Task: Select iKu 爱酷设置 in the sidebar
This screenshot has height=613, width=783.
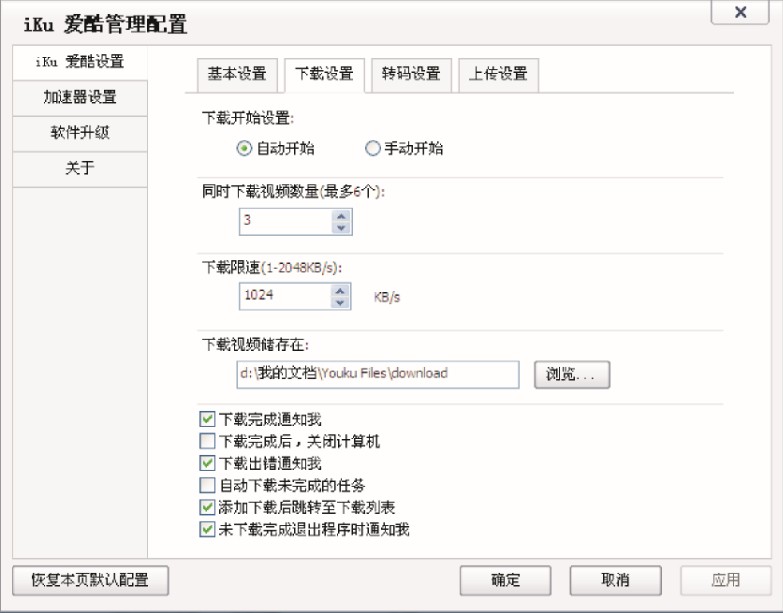Action: click(80, 62)
